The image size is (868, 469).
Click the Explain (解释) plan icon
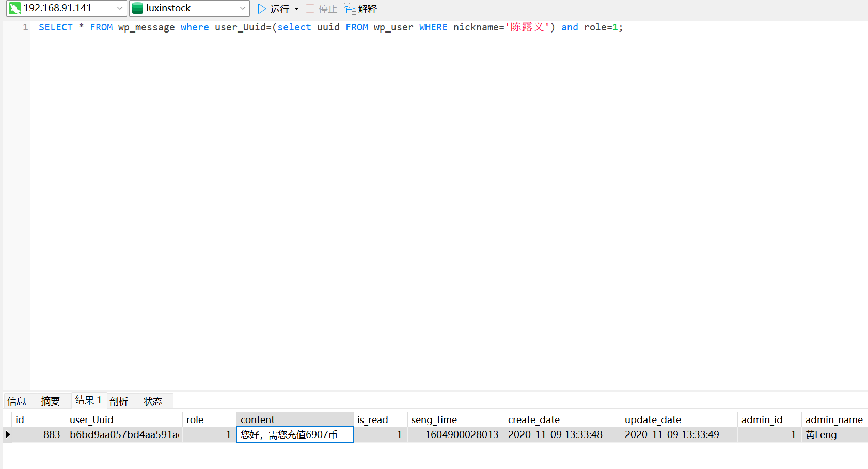[x=350, y=9]
